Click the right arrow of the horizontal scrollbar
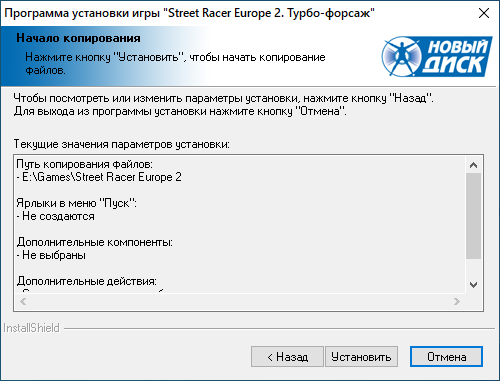Image resolution: width=500 pixels, height=381 pixels. (457, 302)
